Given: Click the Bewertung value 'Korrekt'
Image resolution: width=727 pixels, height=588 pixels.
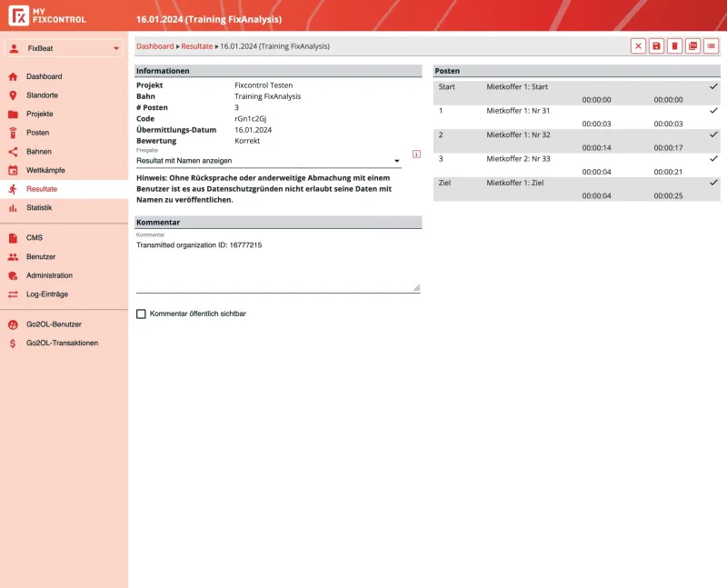Looking at the screenshot, I should pos(247,141).
